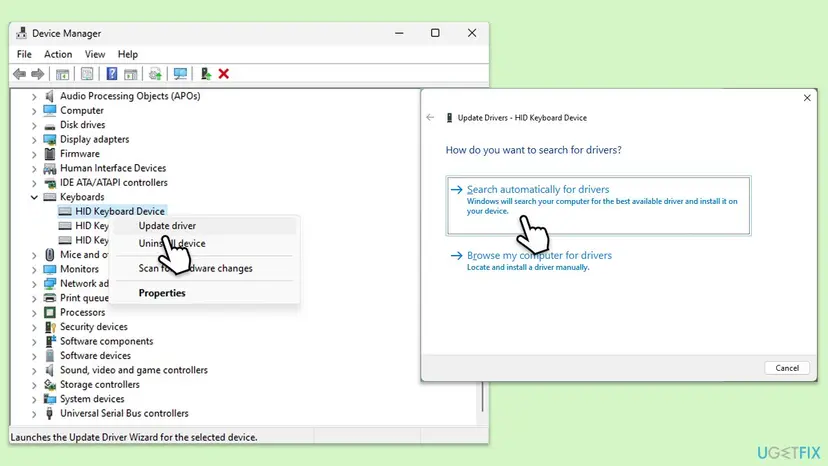Click the Sound, video and game controllers icon

(x=50, y=370)
